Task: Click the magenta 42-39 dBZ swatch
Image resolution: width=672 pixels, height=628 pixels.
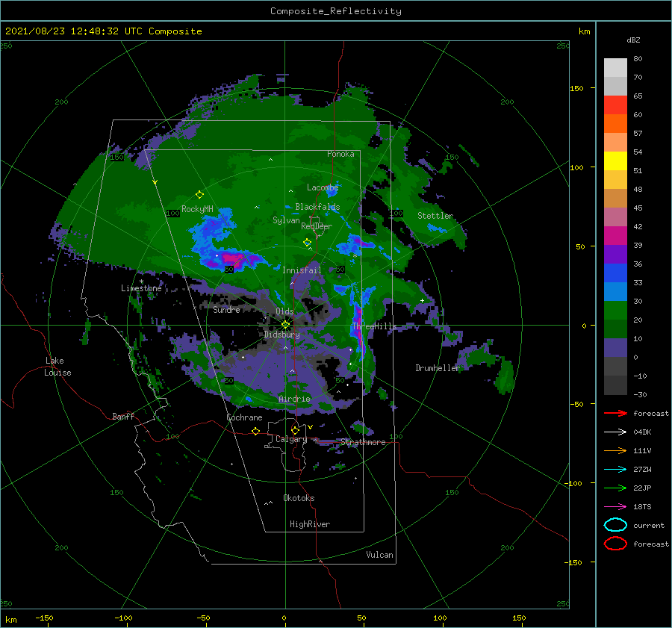Action: tap(615, 235)
